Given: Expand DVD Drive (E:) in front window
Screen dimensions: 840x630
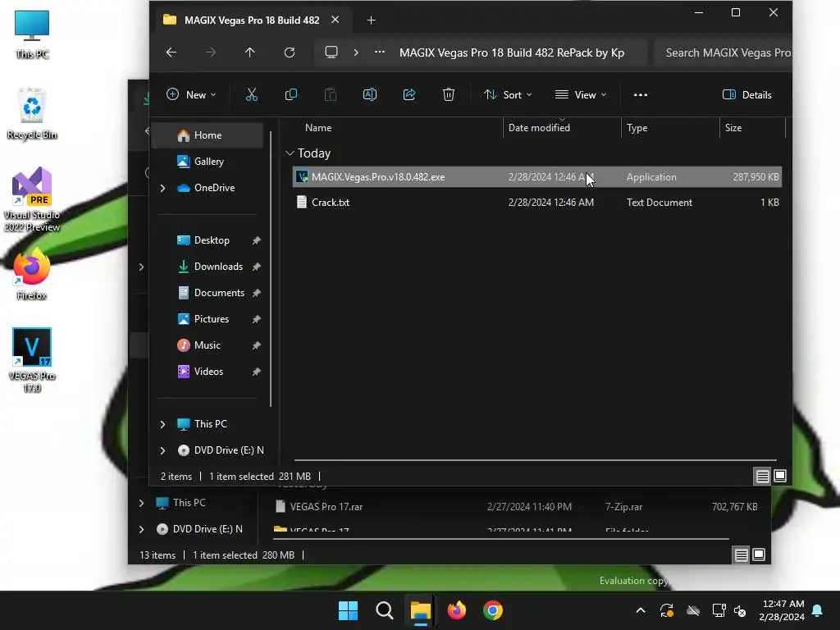Looking at the screenshot, I should coord(163,450).
